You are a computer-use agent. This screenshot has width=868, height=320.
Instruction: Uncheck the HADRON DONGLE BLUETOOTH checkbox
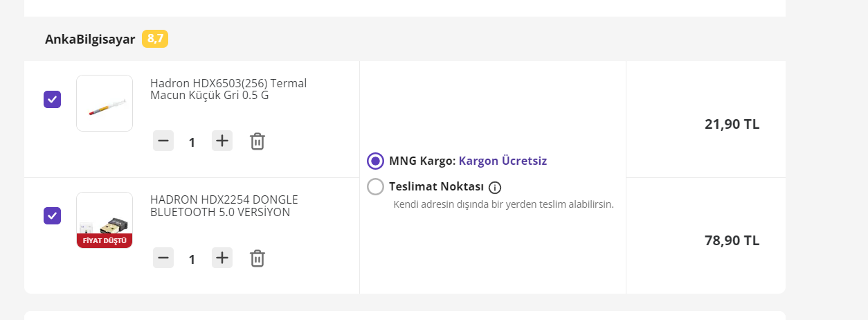[x=53, y=216]
